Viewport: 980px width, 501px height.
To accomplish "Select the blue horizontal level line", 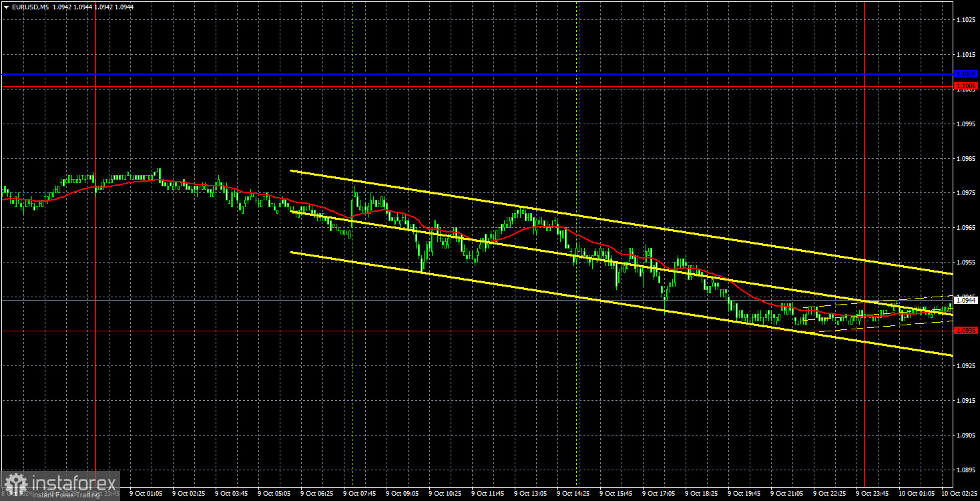I will click(x=477, y=74).
